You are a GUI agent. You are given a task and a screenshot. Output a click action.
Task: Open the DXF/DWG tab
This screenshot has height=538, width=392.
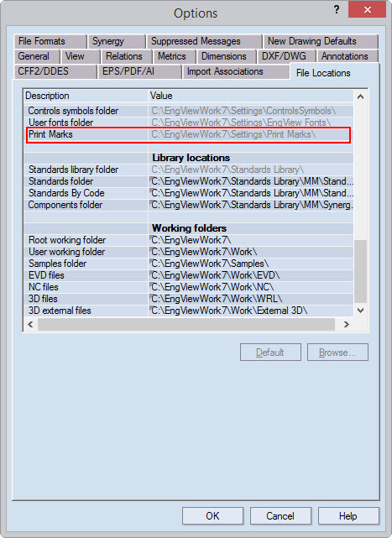[286, 56]
